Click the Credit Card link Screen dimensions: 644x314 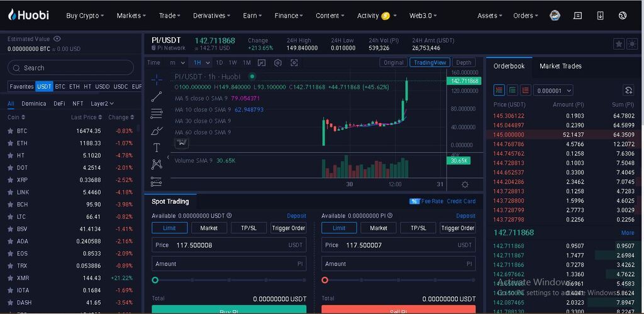tap(461, 201)
